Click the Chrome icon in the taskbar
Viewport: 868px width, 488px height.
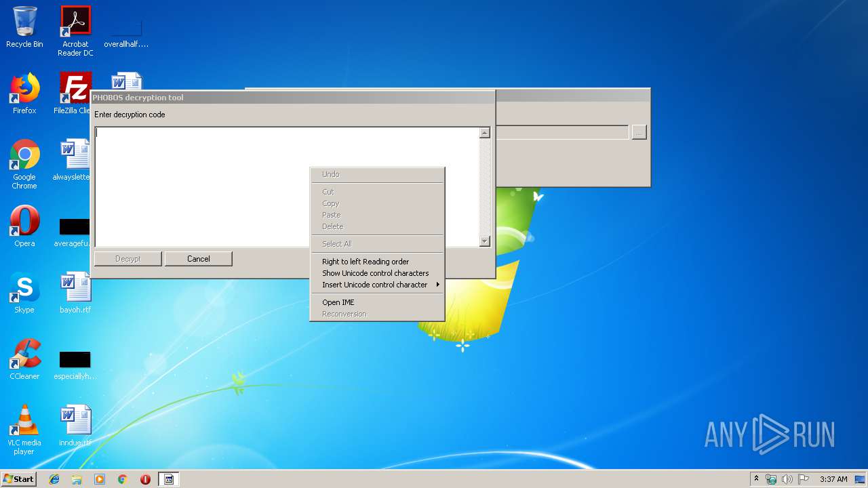pyautogui.click(x=123, y=479)
